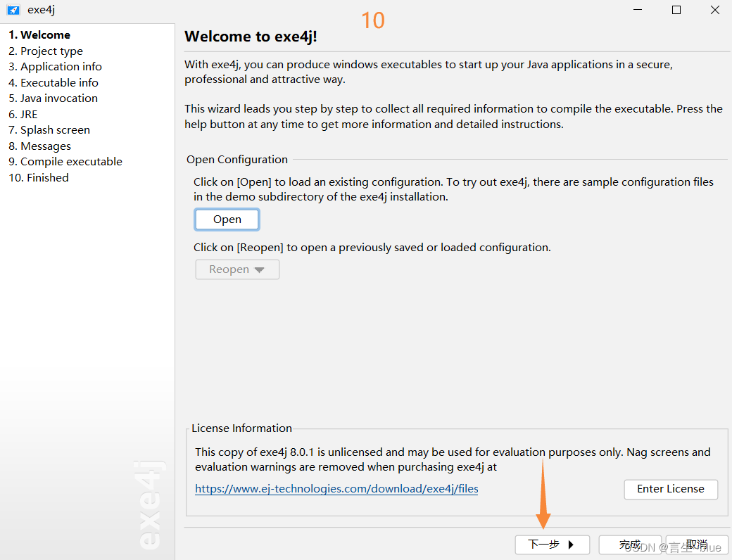The image size is (732, 560).
Task: Maximize the exe4j window
Action: coord(676,10)
